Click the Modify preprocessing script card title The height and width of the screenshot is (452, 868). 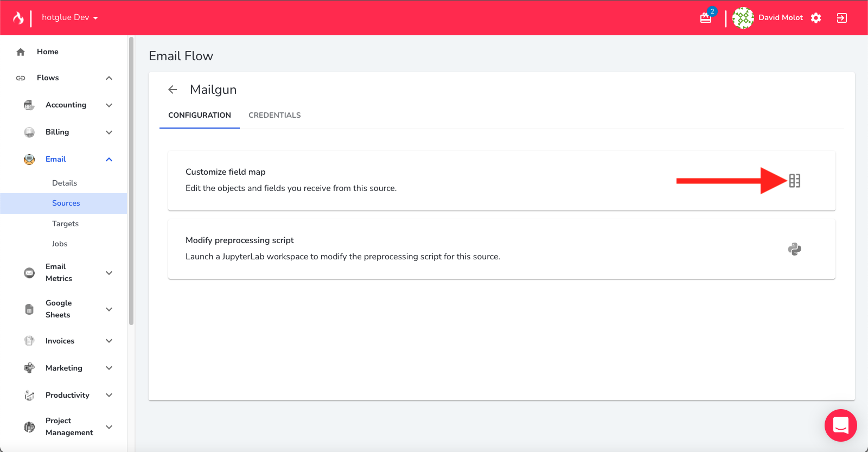coord(240,240)
